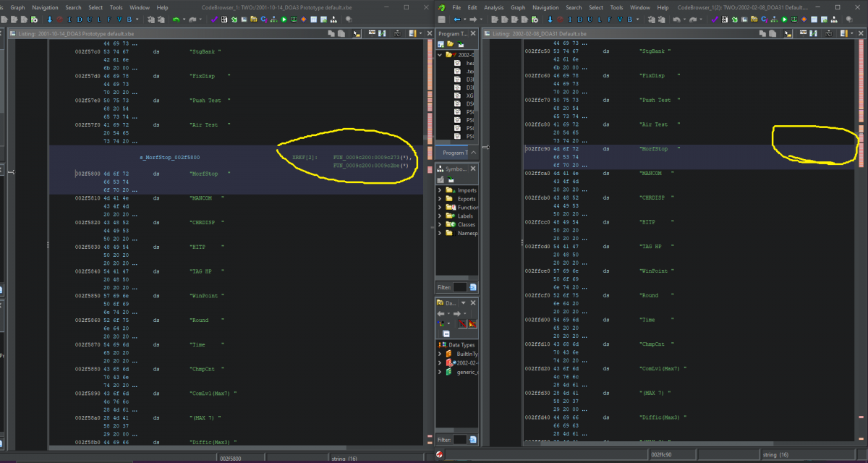Open File menu in right CodeBrowser

tap(456, 7)
